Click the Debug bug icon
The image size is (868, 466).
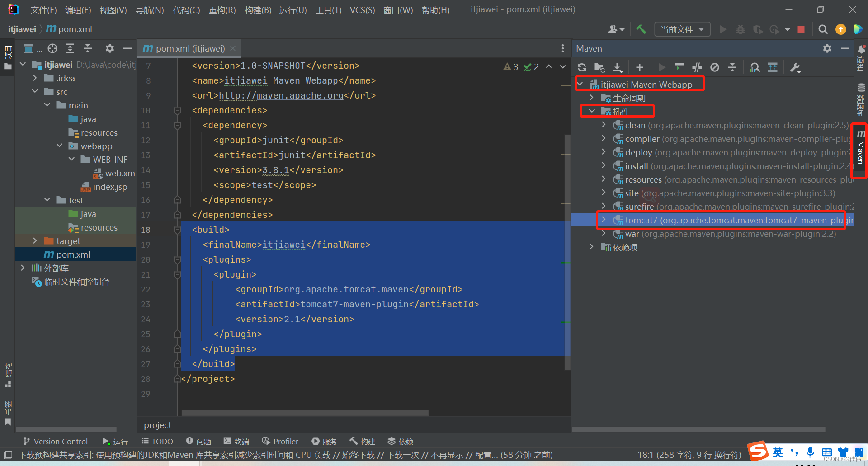pyautogui.click(x=740, y=29)
